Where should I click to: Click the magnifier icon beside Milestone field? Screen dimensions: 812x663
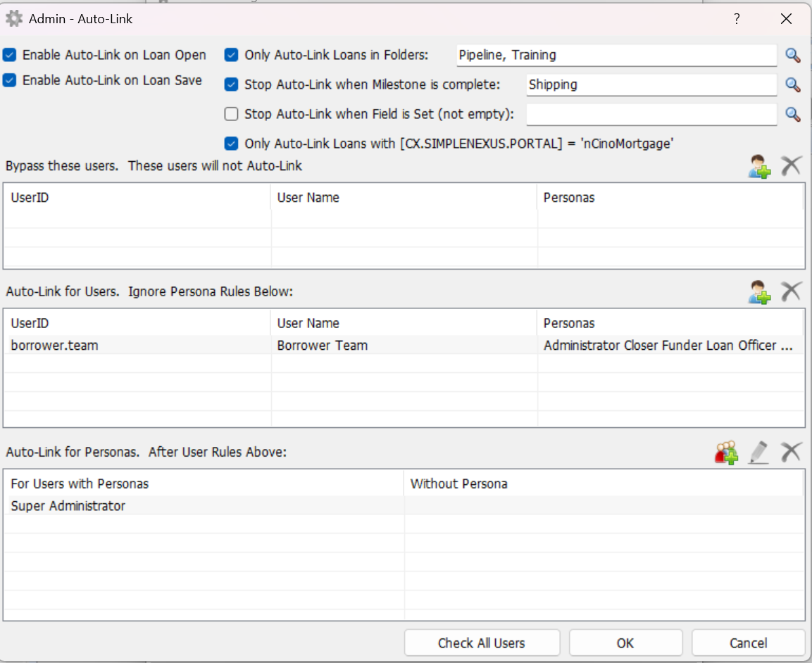793,85
